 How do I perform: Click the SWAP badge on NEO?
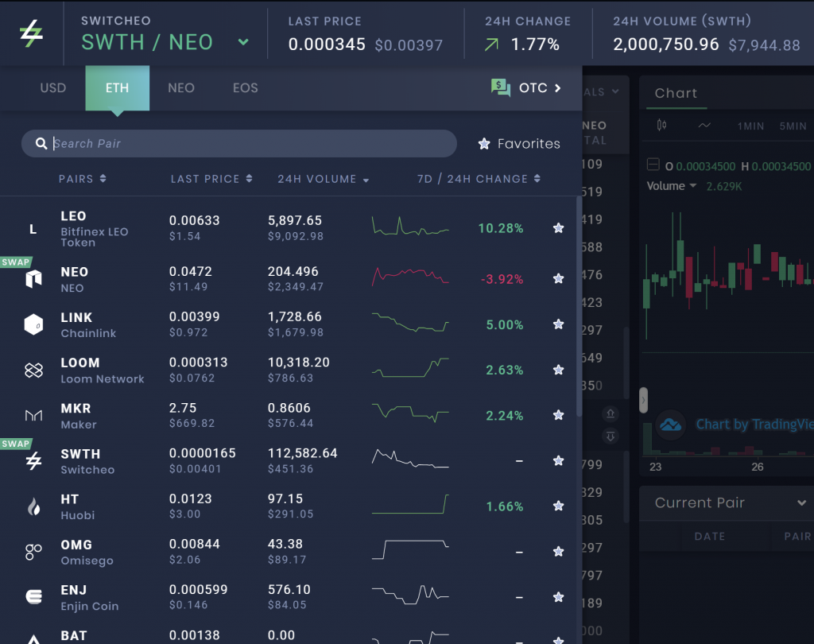tap(16, 262)
